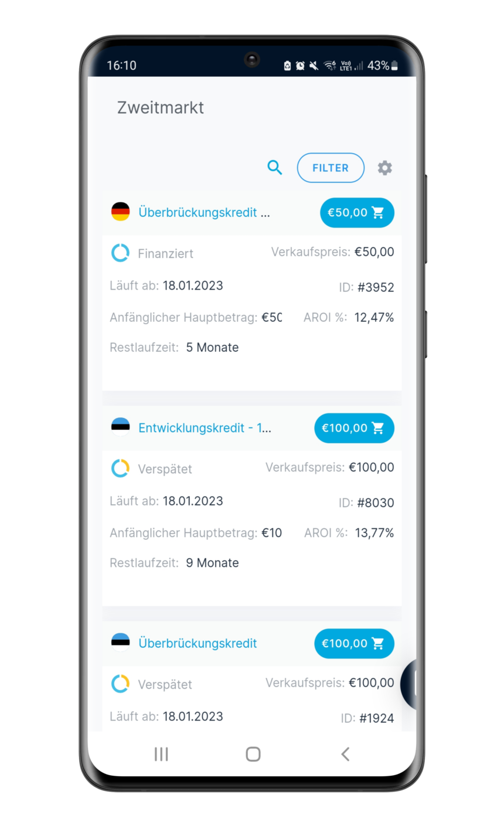
Task: Open the FILTER options
Action: click(331, 168)
